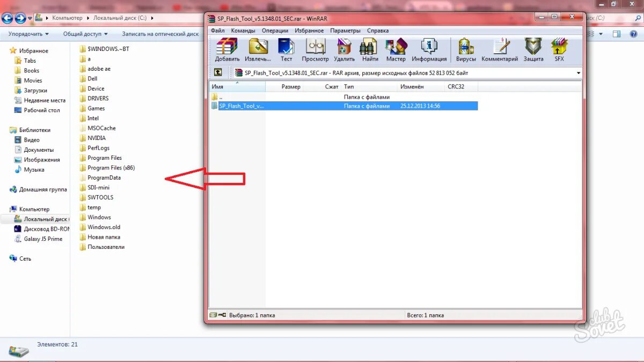Select the Program Files folder
Image resolution: width=644 pixels, height=362 pixels.
pos(101,158)
